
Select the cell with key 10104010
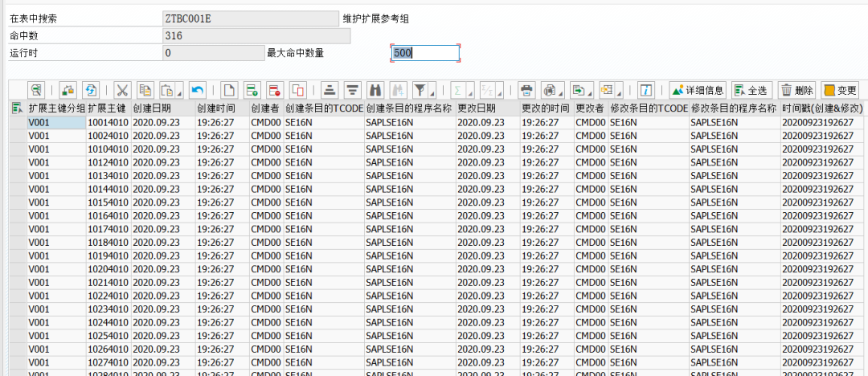108,149
